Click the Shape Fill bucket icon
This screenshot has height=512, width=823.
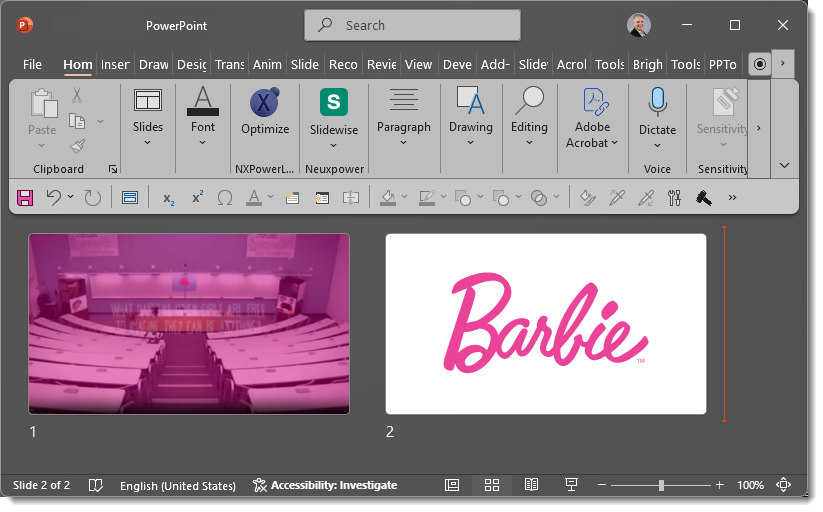pos(388,198)
